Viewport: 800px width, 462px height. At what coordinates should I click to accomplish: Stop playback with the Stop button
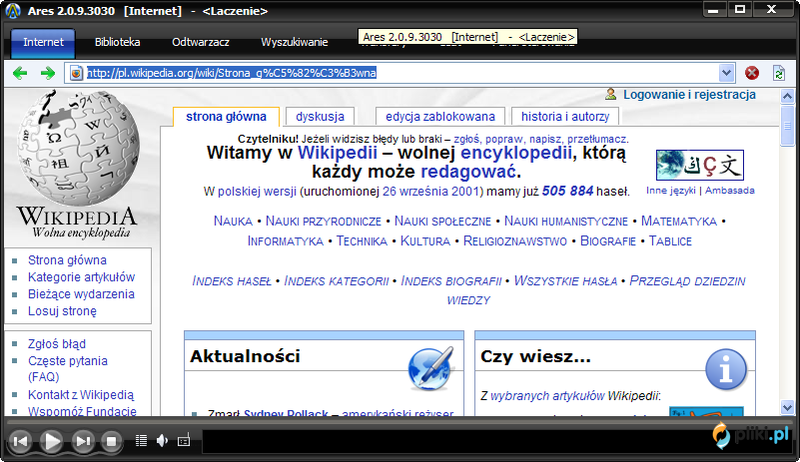(x=111, y=441)
